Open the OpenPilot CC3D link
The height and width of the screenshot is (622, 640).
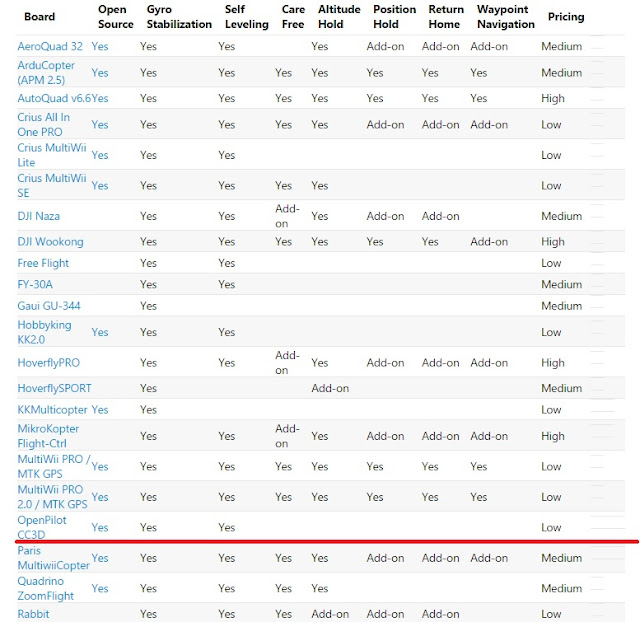[42, 527]
